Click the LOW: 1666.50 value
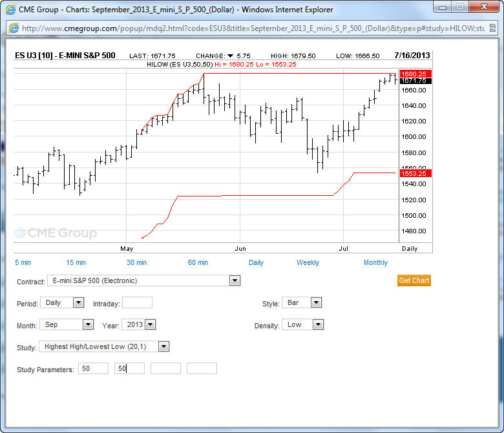The height and width of the screenshot is (433, 504). tap(358, 56)
